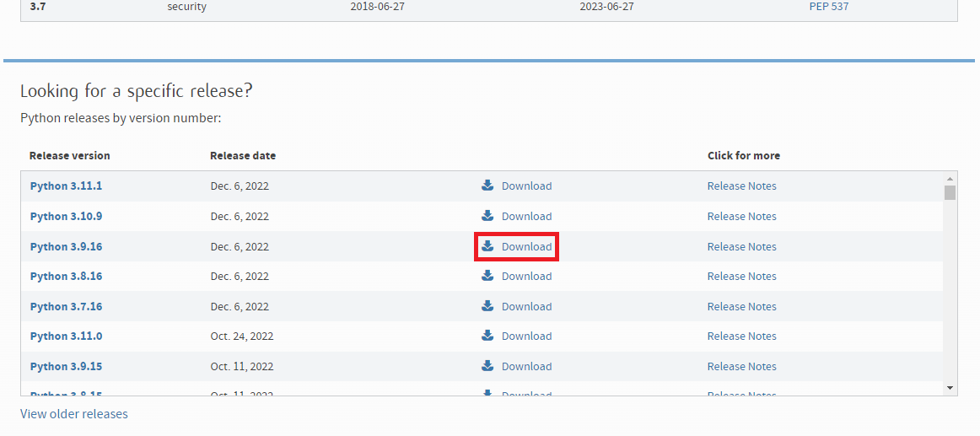Click the Looking for a specific release heading
980x436 pixels.
(137, 91)
